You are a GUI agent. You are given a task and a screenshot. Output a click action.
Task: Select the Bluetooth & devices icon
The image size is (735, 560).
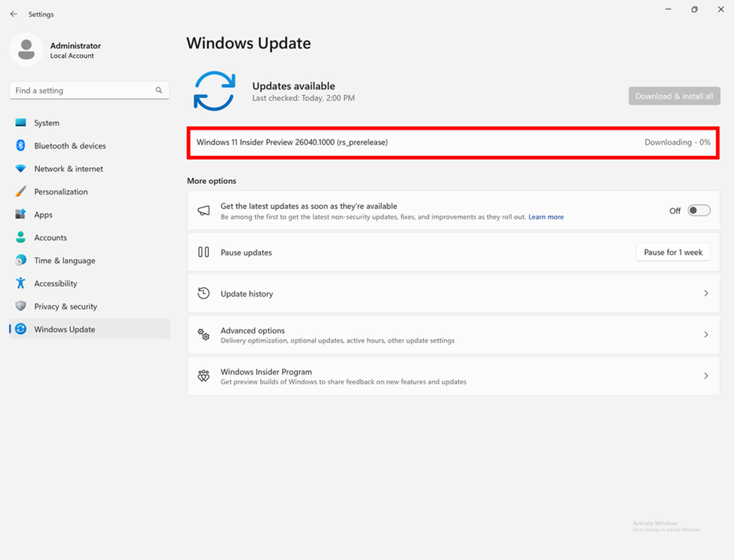click(x=20, y=145)
